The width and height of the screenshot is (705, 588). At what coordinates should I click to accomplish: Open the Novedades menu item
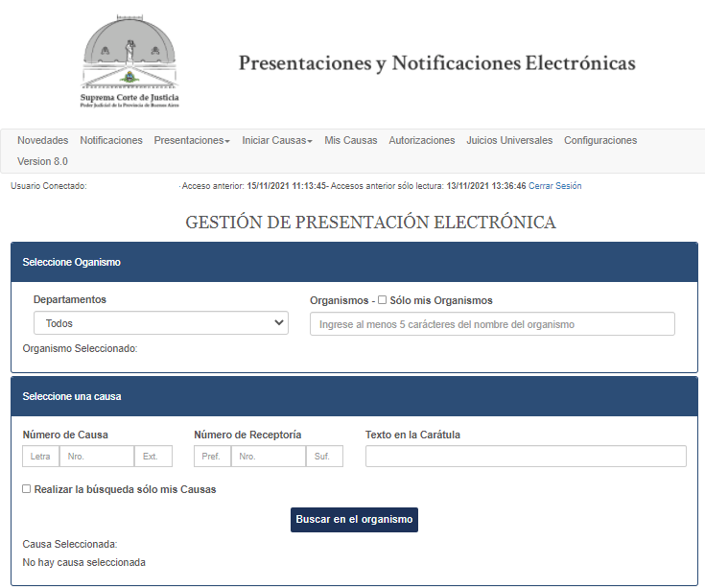pyautogui.click(x=42, y=140)
